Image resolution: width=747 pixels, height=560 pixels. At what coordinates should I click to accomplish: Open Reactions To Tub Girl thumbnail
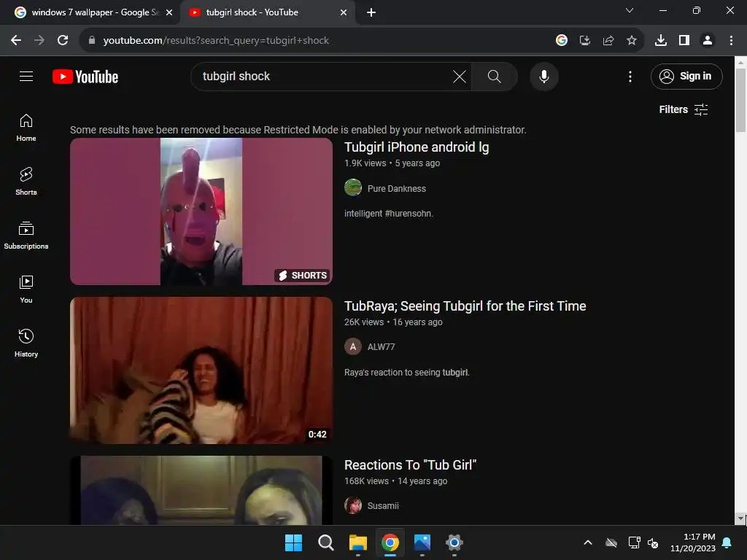pyautogui.click(x=201, y=491)
